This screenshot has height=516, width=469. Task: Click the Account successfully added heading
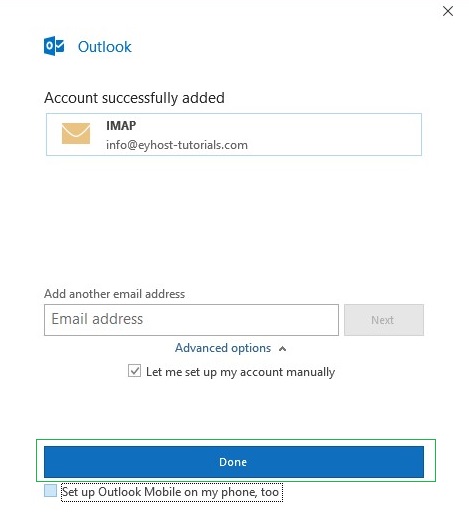coord(134,98)
